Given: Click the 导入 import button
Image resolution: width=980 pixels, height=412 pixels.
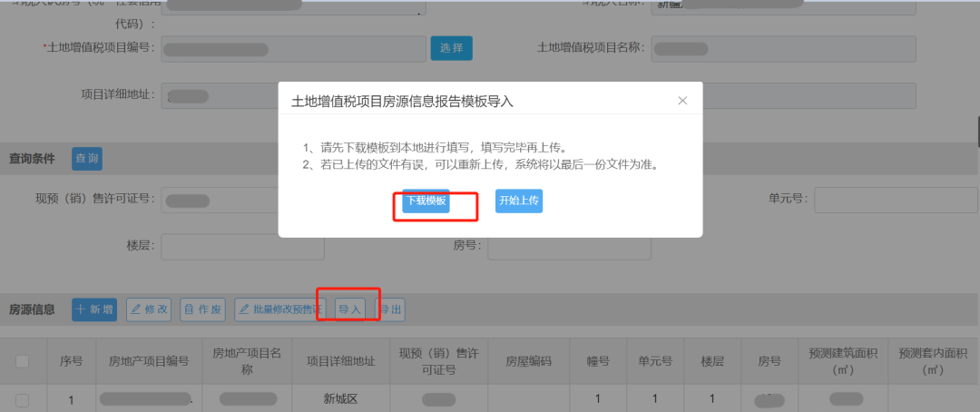Looking at the screenshot, I should pyautogui.click(x=349, y=309).
